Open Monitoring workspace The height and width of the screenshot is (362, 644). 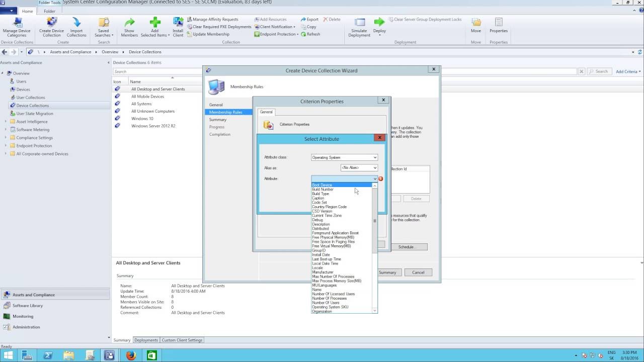pos(23,316)
